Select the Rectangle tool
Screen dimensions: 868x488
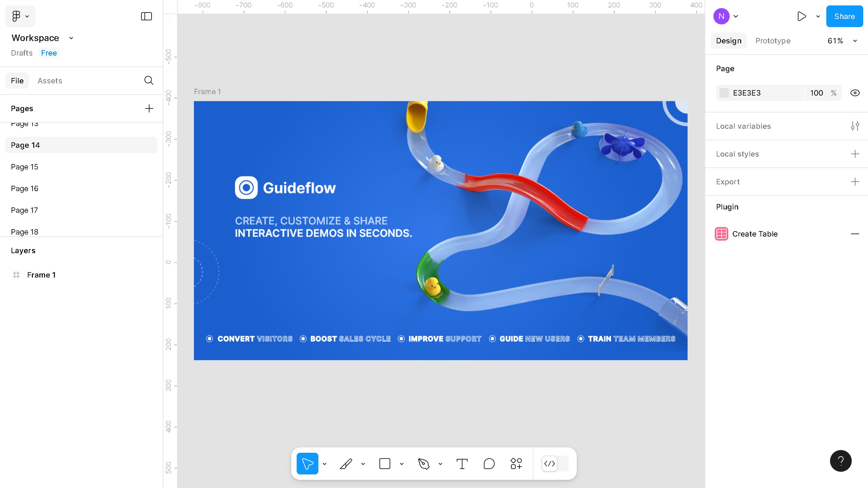[385, 464]
